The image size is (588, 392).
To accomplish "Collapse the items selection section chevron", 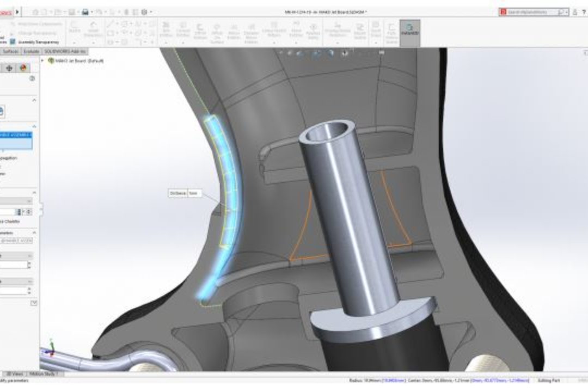I will (x=34, y=126).
